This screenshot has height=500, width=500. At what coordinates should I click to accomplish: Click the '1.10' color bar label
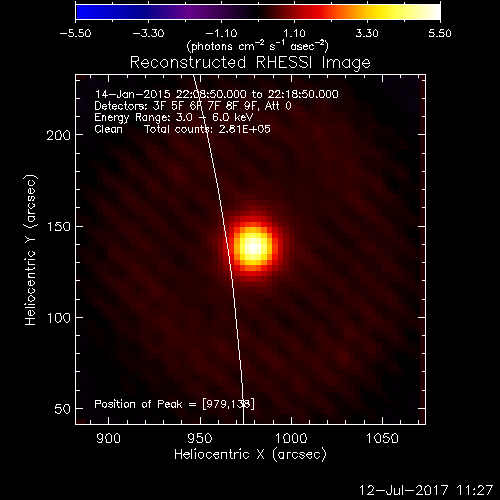click(x=294, y=33)
